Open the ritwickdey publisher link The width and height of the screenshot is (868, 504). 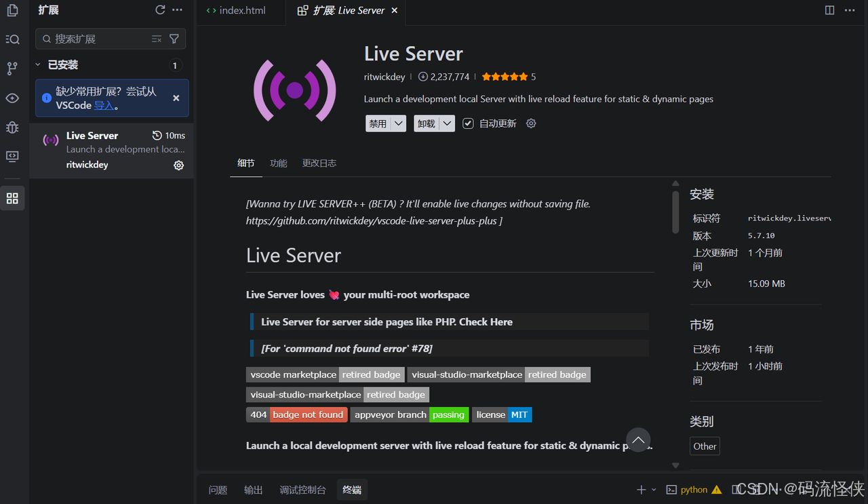pos(384,77)
